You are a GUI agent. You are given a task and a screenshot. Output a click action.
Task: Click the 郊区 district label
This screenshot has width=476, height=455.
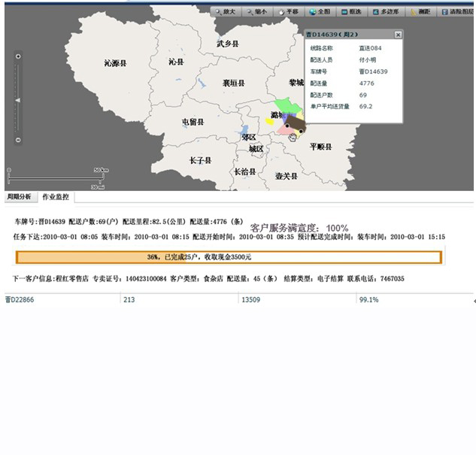click(x=249, y=138)
